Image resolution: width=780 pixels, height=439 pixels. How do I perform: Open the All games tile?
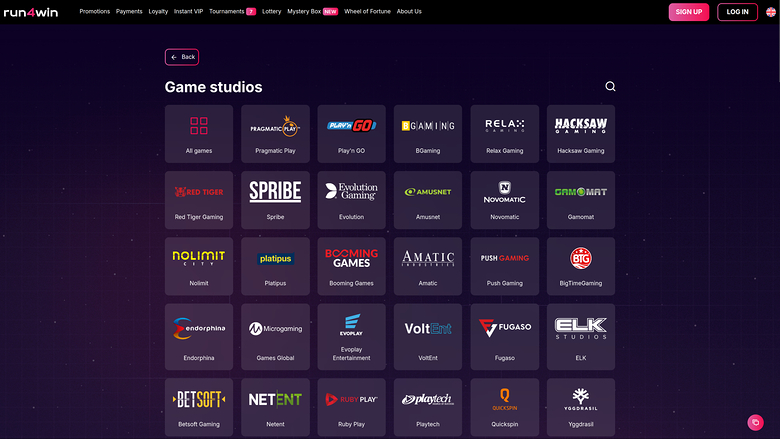click(199, 134)
